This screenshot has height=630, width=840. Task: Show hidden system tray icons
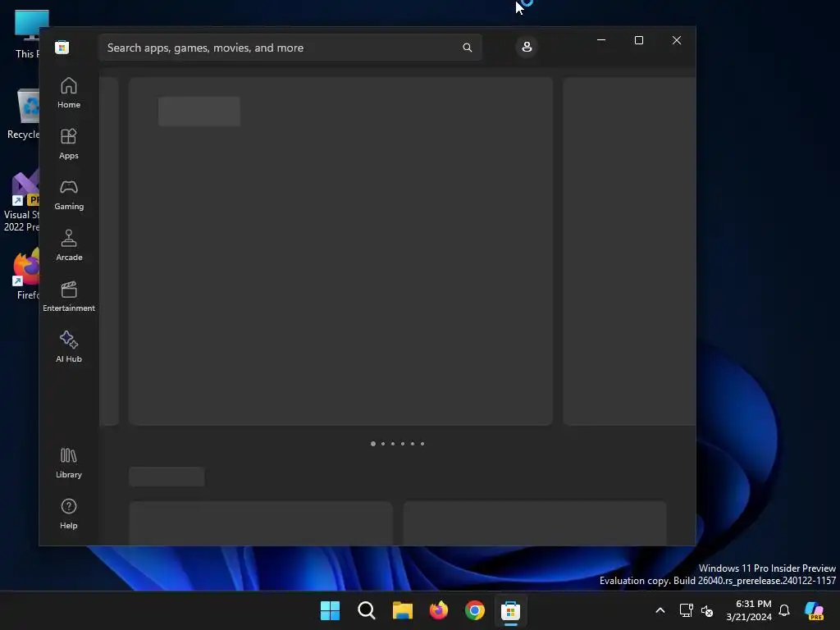(660, 610)
